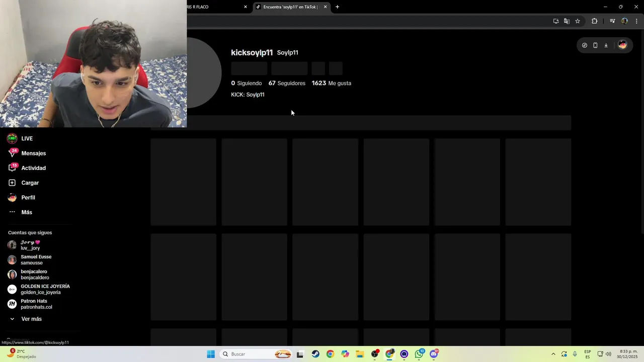Click Chrome install app icon in address bar
This screenshot has height=362, width=644.
click(556, 21)
